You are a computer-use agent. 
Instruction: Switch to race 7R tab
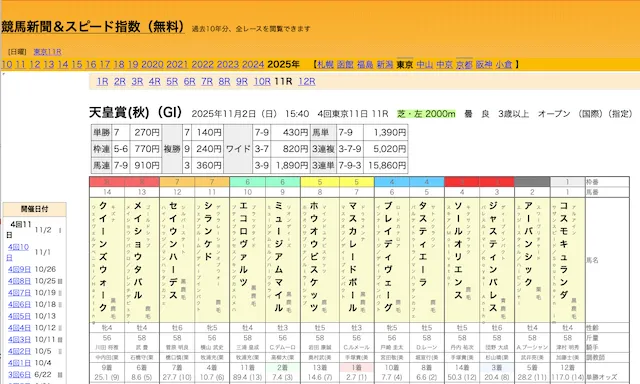pos(207,82)
